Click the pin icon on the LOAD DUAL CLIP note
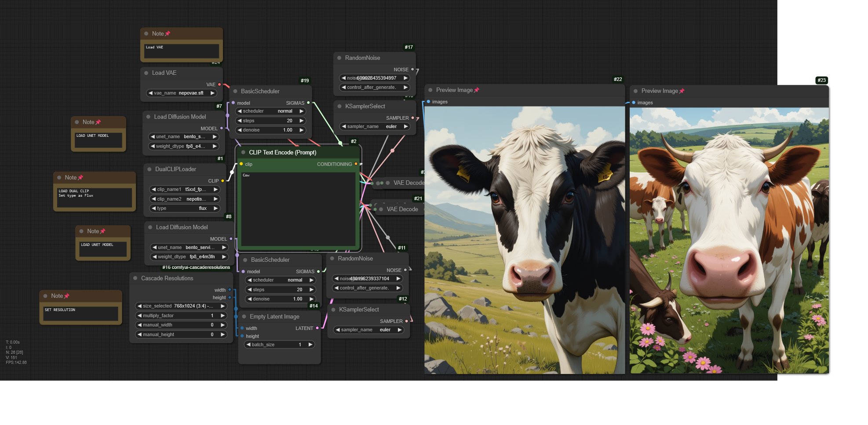 tap(80, 177)
